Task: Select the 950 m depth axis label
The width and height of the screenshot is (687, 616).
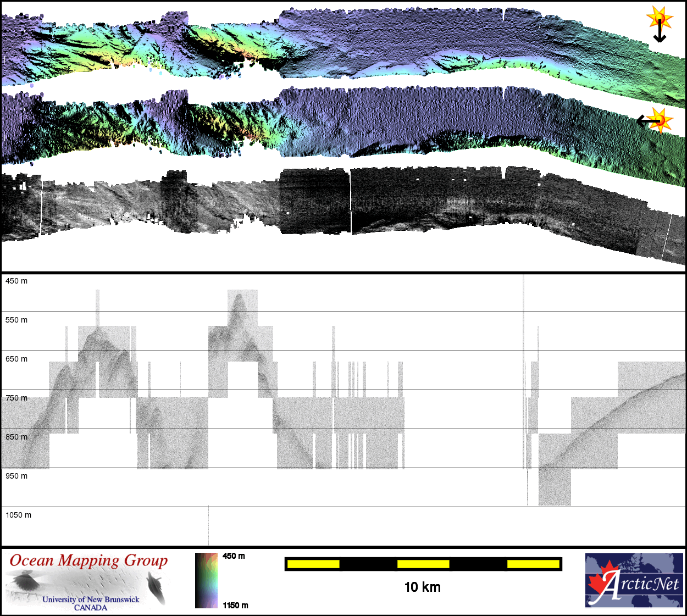Action: coord(16,476)
